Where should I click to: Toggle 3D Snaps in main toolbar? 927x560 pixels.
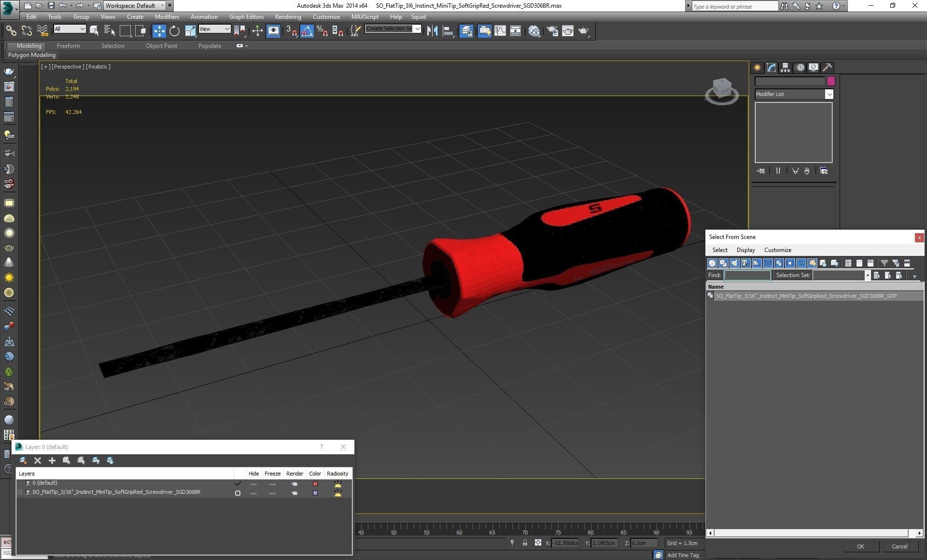291,31
